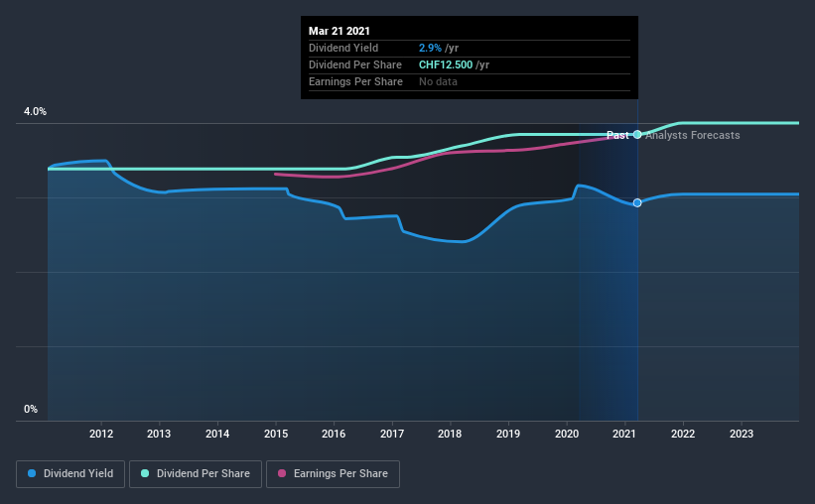Select the 2018 label on the x-axis
Screen dimensions: 815x504
pyautogui.click(x=450, y=434)
